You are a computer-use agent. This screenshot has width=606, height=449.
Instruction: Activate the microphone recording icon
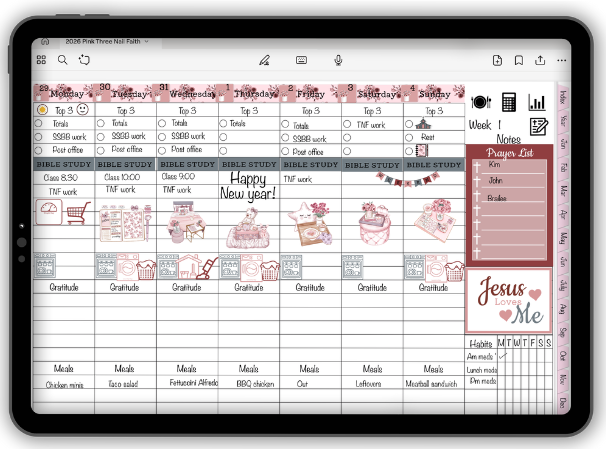coord(339,60)
